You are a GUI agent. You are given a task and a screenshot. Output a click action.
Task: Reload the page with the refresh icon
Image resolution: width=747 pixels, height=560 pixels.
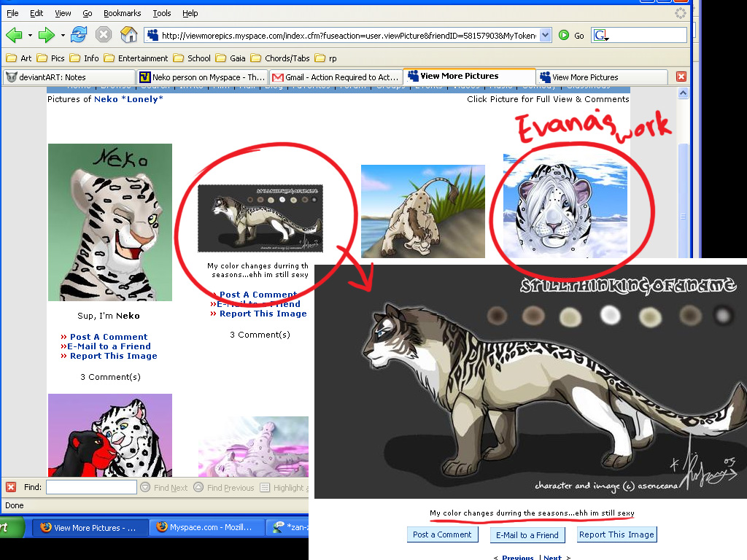79,35
